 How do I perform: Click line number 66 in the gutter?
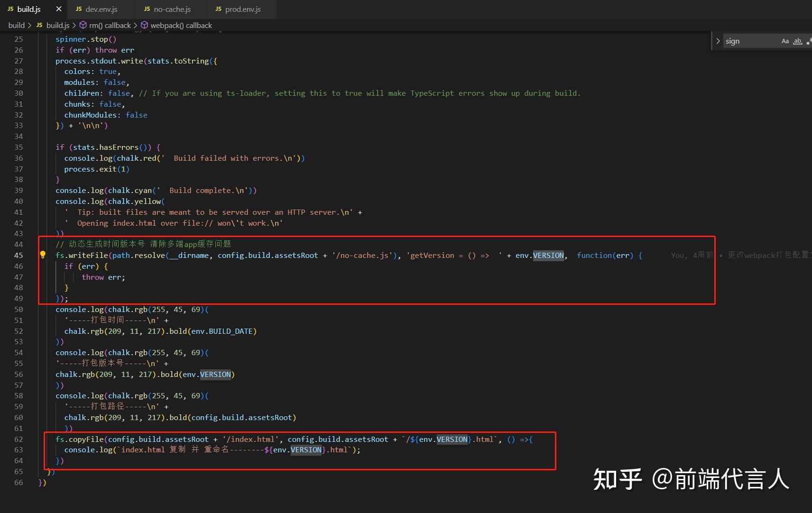point(18,482)
